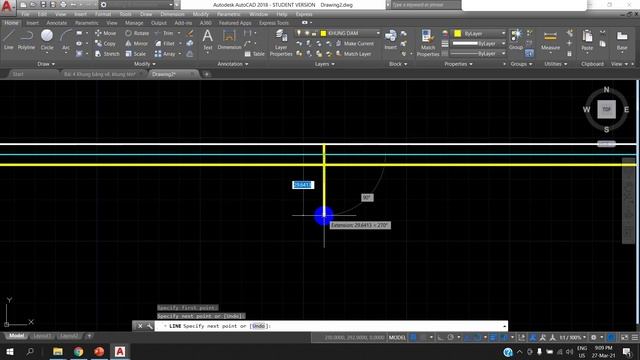This screenshot has height=360, width=640.
Task: Use the Mirror command
Action: [137, 43]
